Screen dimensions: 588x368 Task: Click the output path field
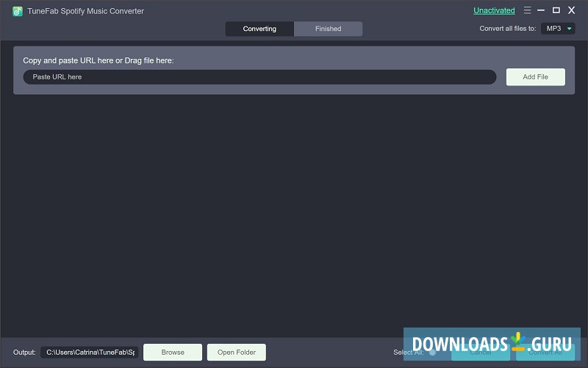(90, 353)
